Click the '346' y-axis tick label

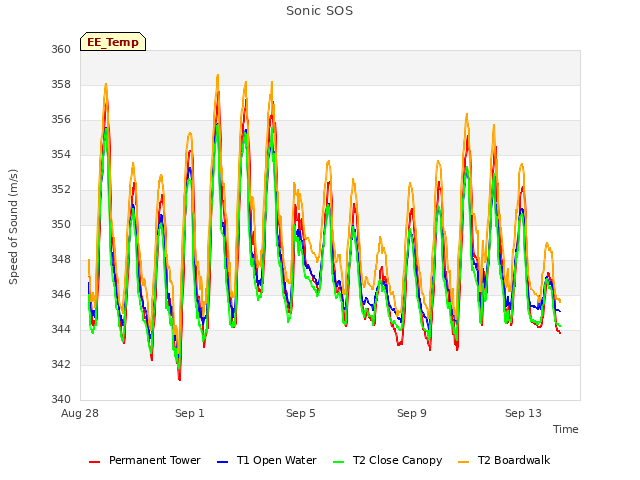pyautogui.click(x=61, y=294)
